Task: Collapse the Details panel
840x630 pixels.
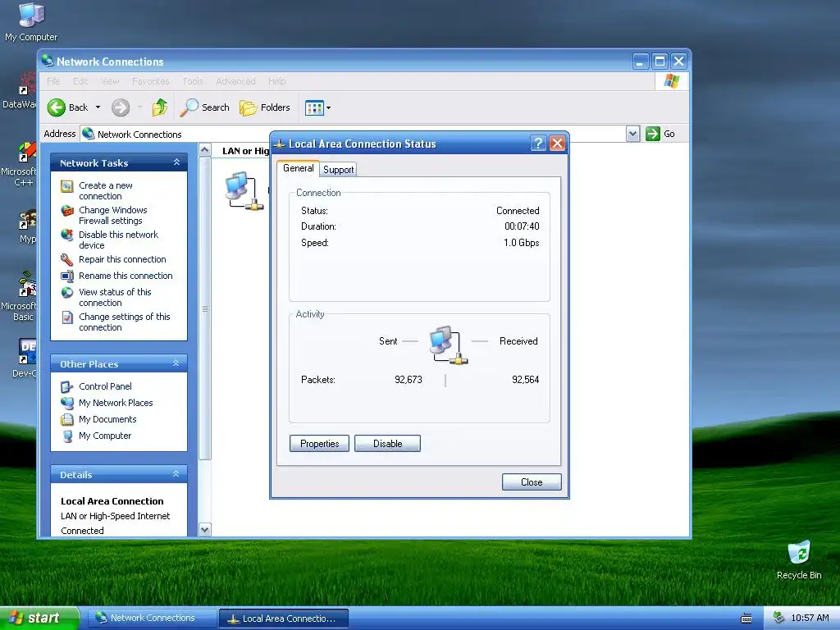Action: click(x=176, y=475)
